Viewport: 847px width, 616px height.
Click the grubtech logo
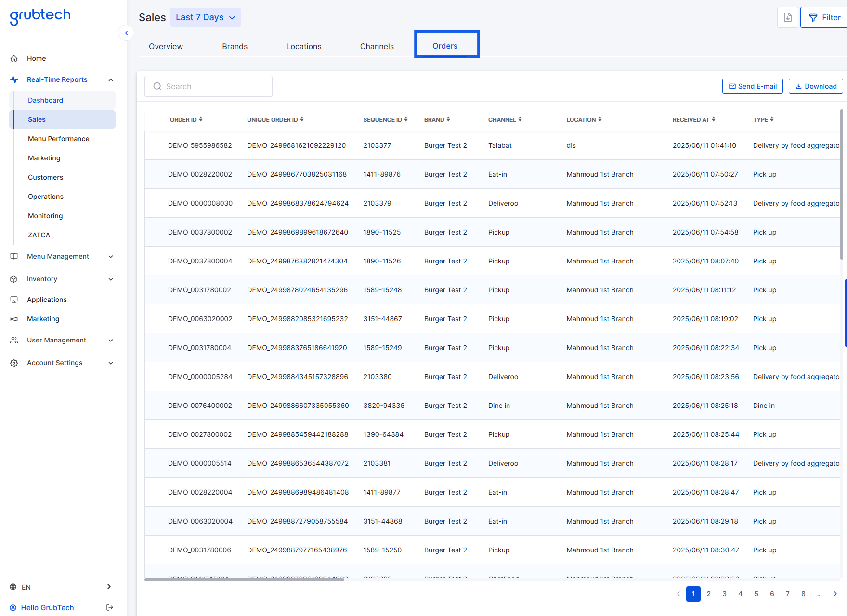[x=40, y=16]
